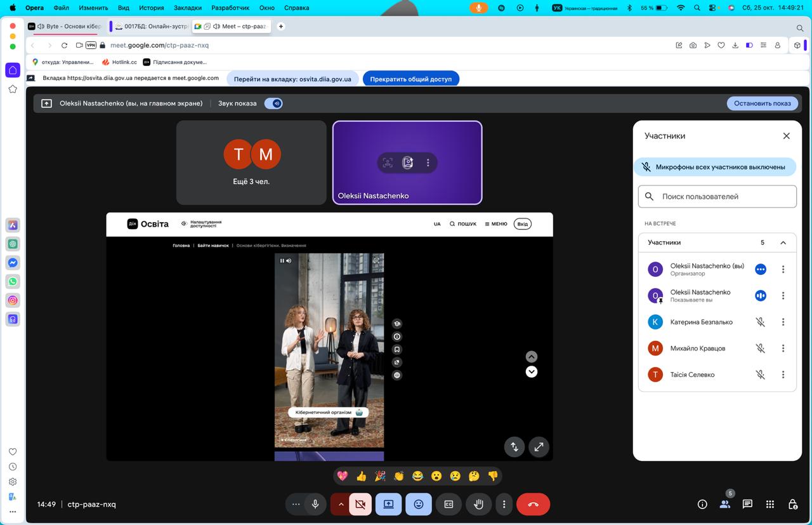The height and width of the screenshot is (525, 812).
Task: Open more options for Катерина Безпалько
Action: click(783, 322)
